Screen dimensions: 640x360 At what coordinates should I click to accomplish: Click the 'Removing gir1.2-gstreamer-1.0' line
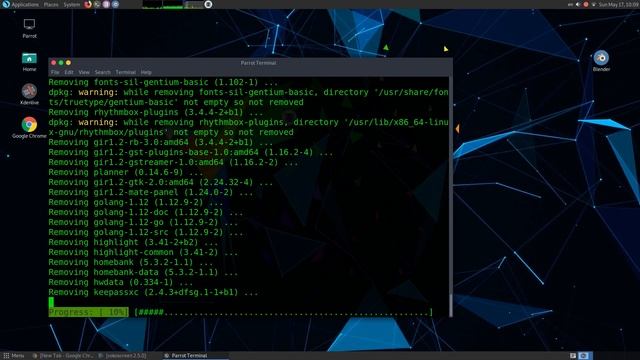click(x=173, y=162)
